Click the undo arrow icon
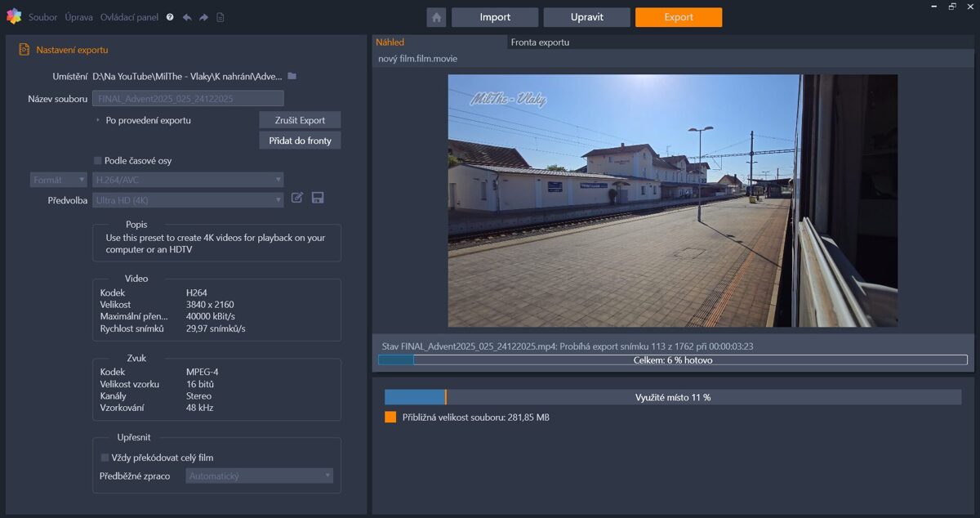Viewport: 980px width, 518px height. coord(187,17)
